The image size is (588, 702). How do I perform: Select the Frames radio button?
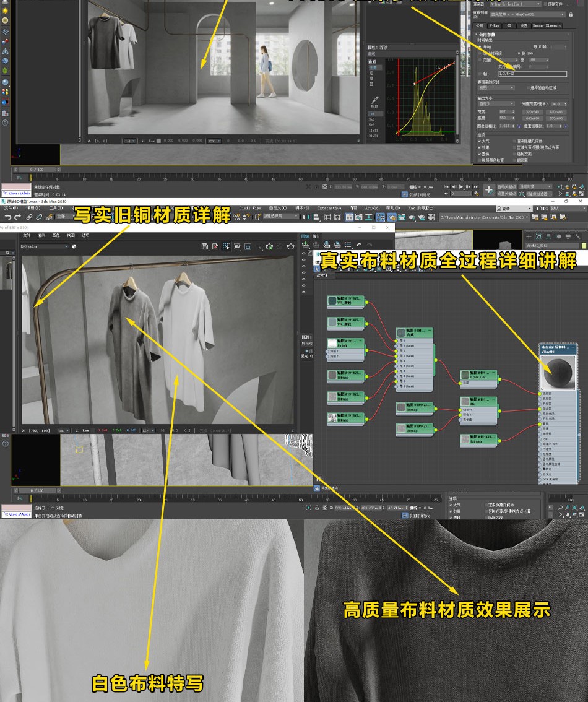pyautogui.click(x=480, y=74)
